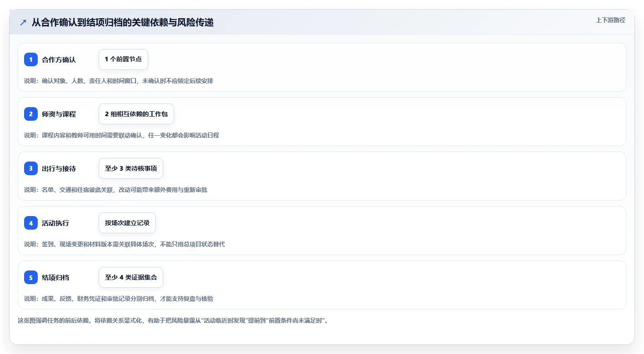644x354 pixels.
Task: Click the 出行与接待 step title
Action: tap(59, 168)
